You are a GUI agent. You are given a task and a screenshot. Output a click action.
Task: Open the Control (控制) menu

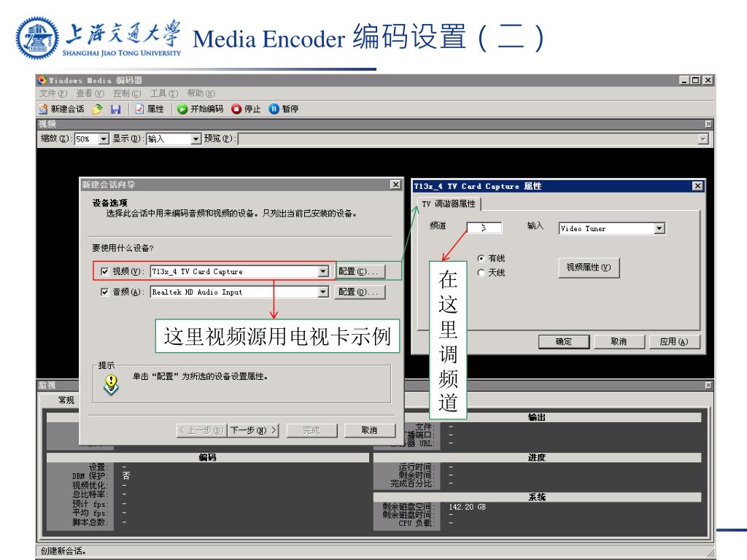127,93
